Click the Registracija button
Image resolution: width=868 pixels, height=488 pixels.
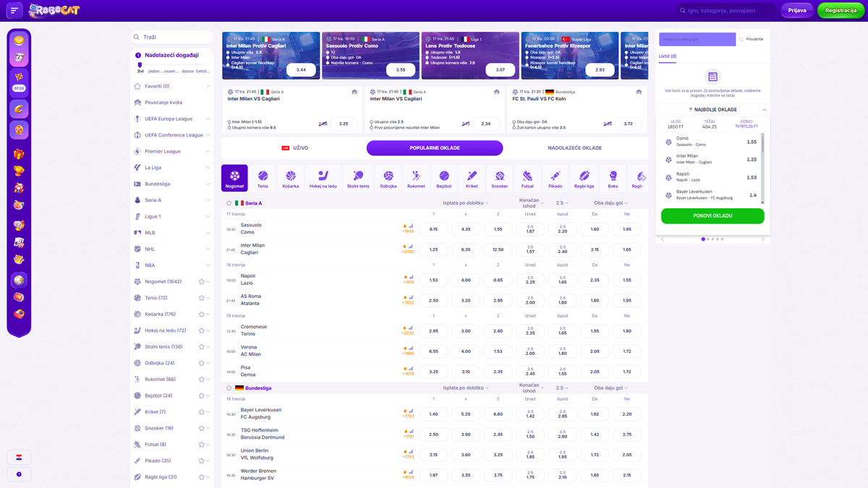tap(841, 10)
